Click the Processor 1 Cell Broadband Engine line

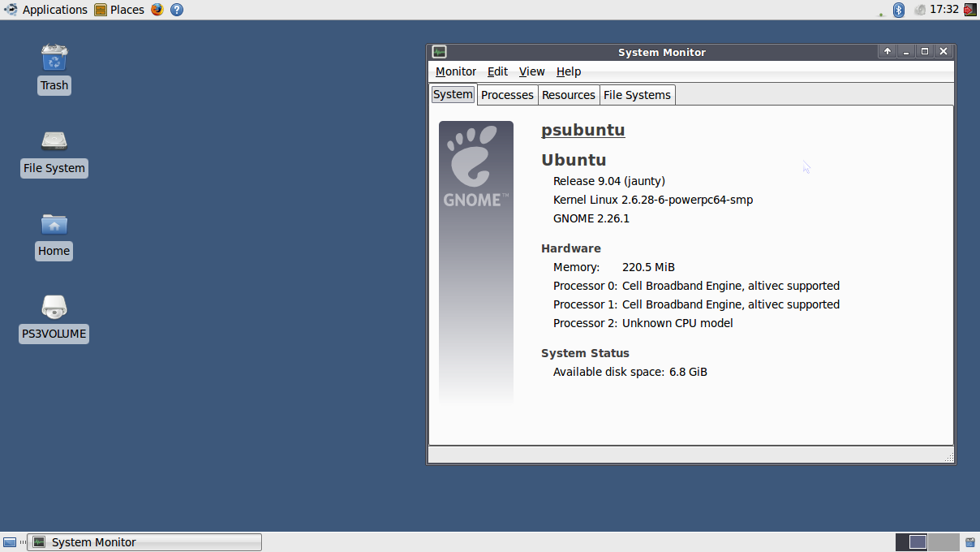[696, 304]
